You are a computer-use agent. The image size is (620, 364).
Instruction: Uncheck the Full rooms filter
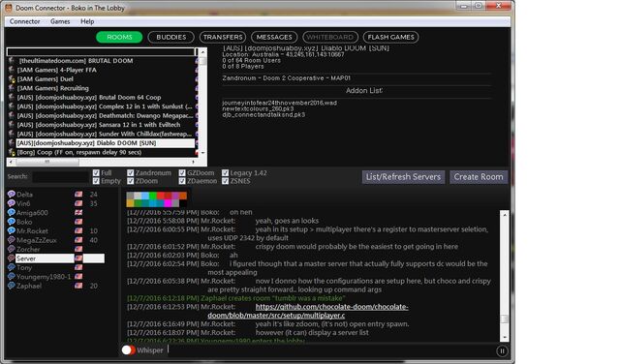point(96,172)
